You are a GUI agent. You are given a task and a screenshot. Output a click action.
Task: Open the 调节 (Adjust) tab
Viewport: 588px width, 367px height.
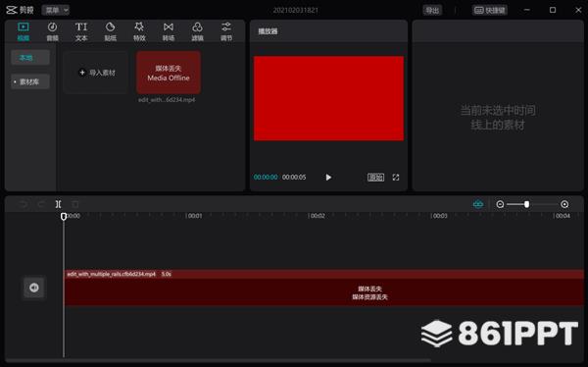[226, 31]
